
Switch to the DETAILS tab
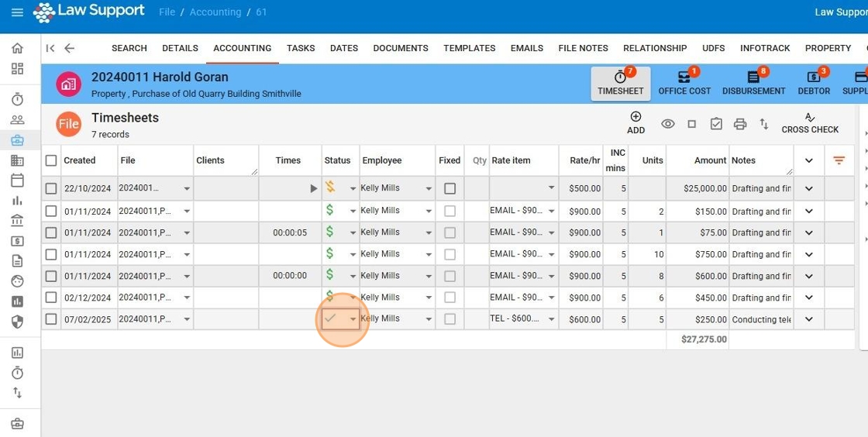coord(180,48)
